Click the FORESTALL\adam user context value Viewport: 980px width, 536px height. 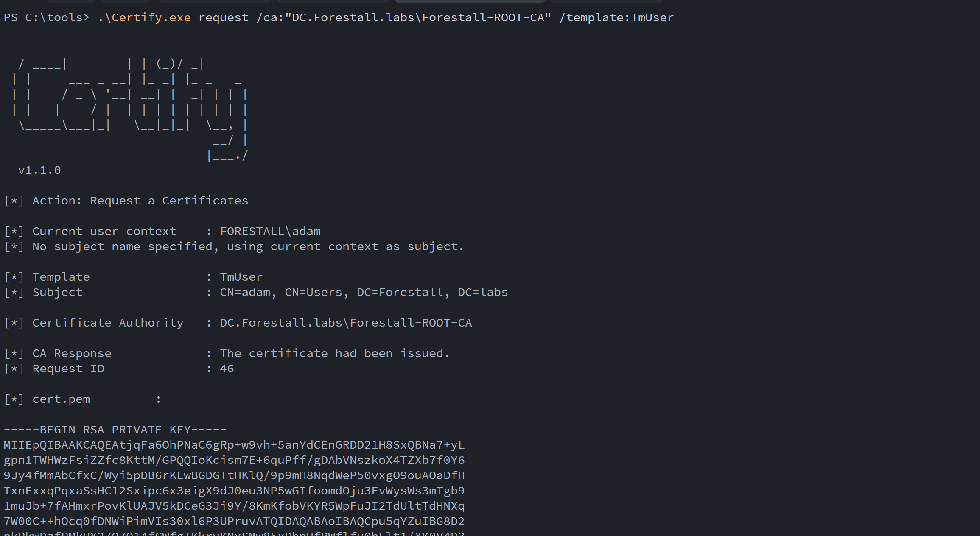(270, 231)
